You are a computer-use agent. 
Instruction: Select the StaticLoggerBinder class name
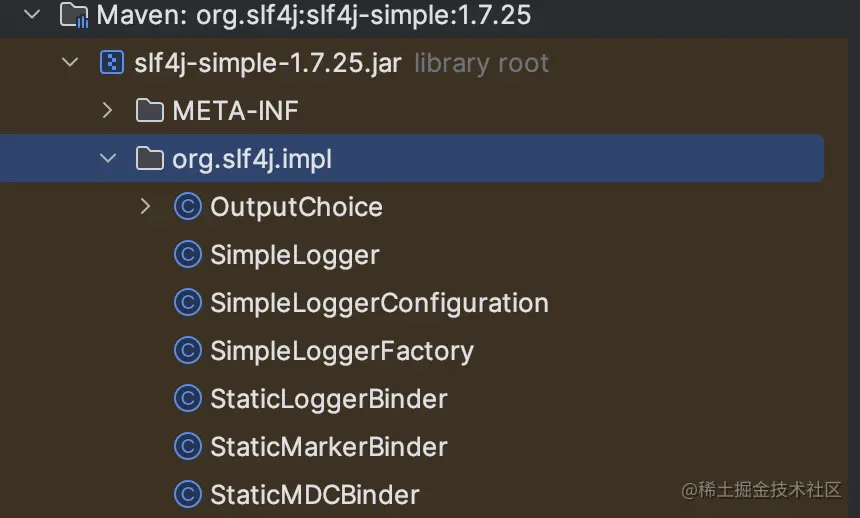[328, 399]
